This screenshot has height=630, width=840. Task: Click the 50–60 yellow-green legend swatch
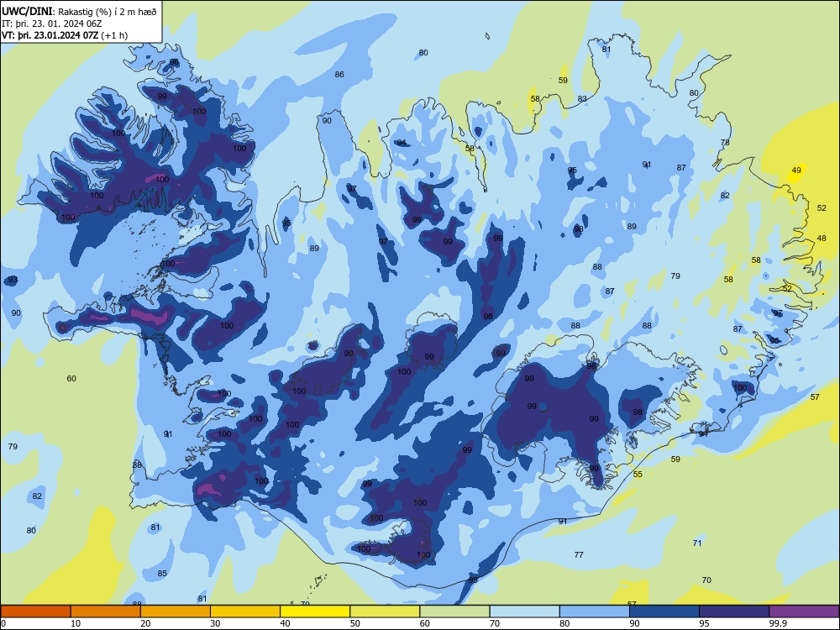[385, 612]
